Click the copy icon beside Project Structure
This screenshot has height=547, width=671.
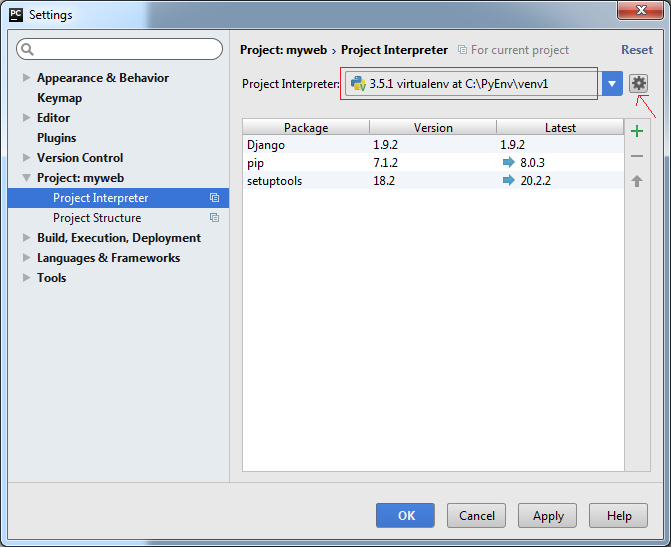coord(214,217)
